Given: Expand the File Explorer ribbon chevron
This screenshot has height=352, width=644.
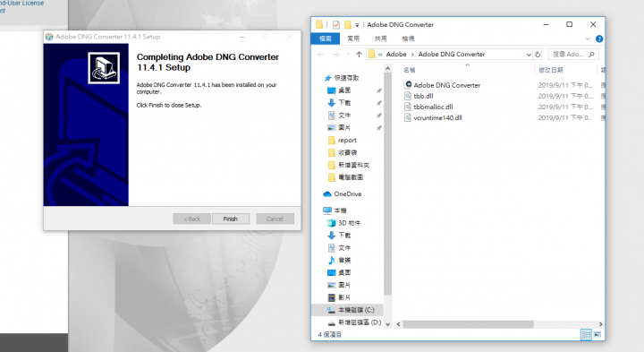Looking at the screenshot, I should [588, 39].
